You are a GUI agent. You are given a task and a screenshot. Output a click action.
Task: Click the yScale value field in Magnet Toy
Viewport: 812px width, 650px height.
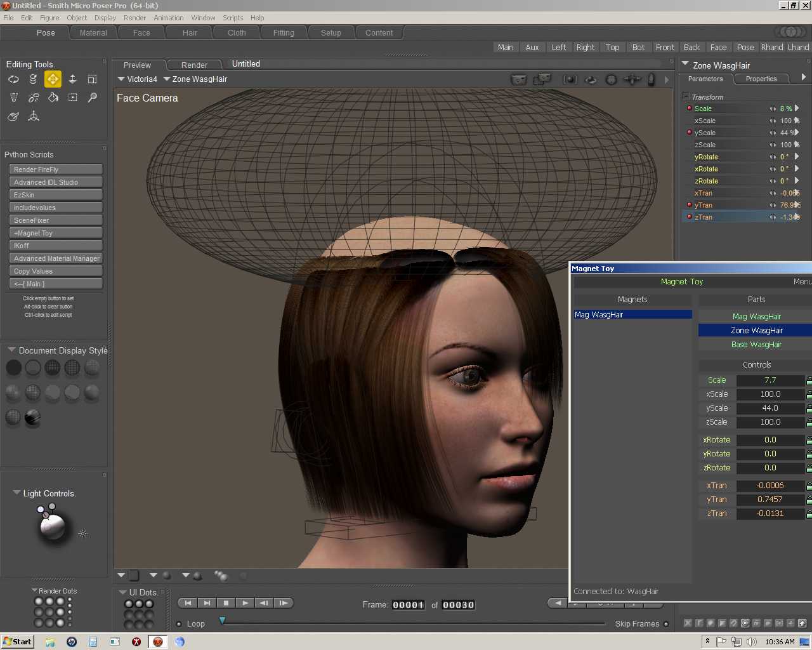[770, 408]
